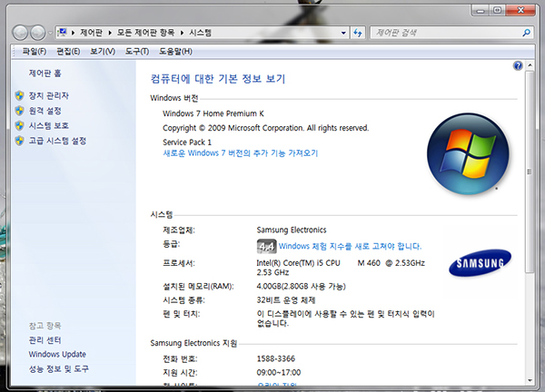The width and height of the screenshot is (545, 392).
Task: Maximize the System window
Action: [x=498, y=11]
